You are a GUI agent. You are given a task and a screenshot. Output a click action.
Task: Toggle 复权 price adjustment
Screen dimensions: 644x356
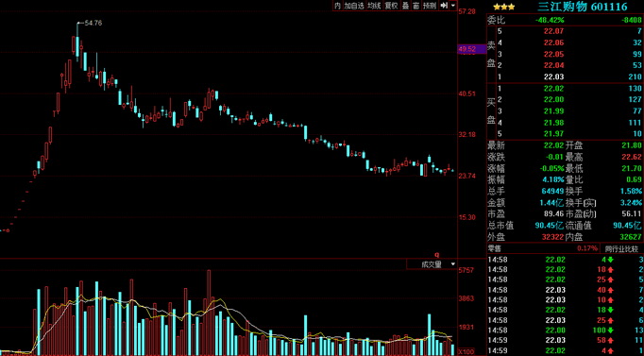(x=392, y=6)
